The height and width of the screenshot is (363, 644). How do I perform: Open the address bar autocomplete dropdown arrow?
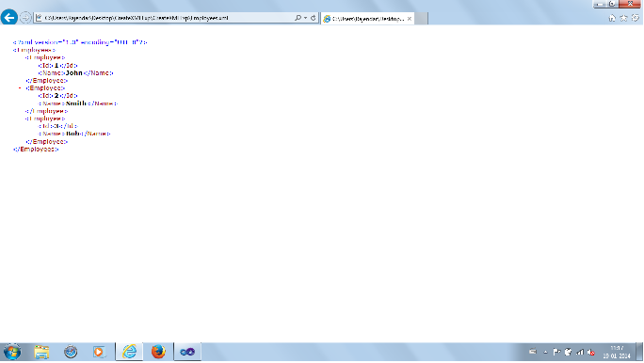pos(305,18)
